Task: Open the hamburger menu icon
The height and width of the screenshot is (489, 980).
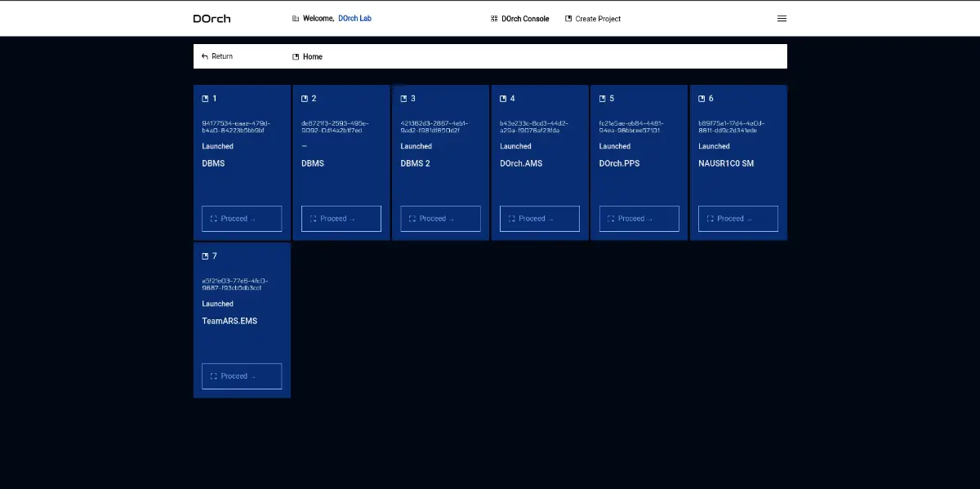Action: tap(782, 19)
